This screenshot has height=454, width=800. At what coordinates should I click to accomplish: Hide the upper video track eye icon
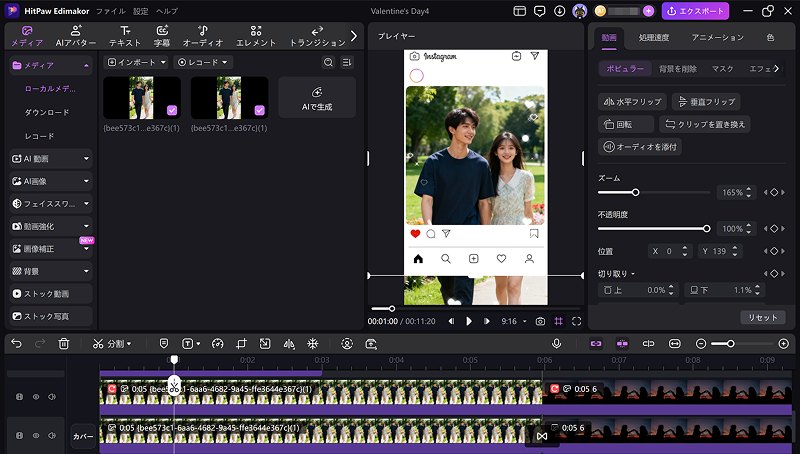tap(36, 396)
